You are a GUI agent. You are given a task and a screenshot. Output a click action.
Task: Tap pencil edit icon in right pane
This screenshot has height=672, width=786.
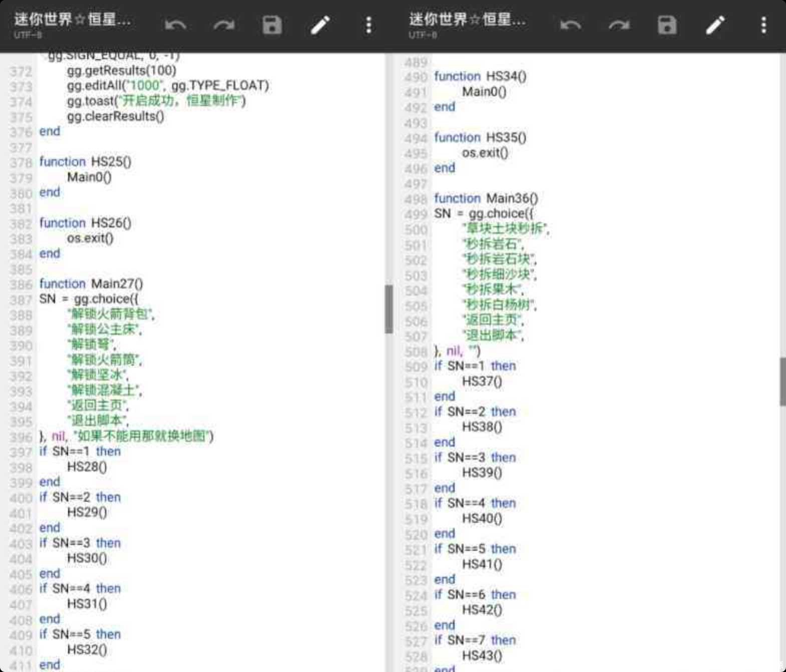pos(715,25)
